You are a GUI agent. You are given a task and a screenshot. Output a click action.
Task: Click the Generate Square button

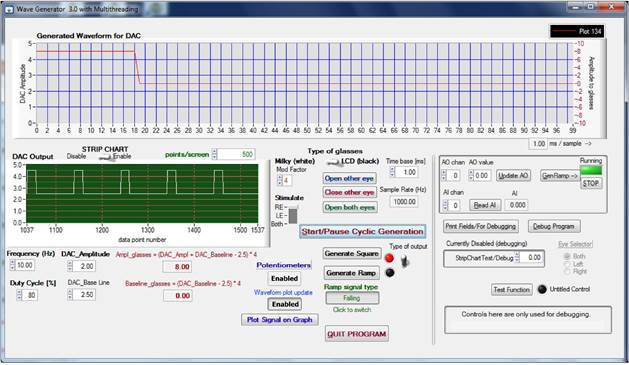[x=351, y=253]
